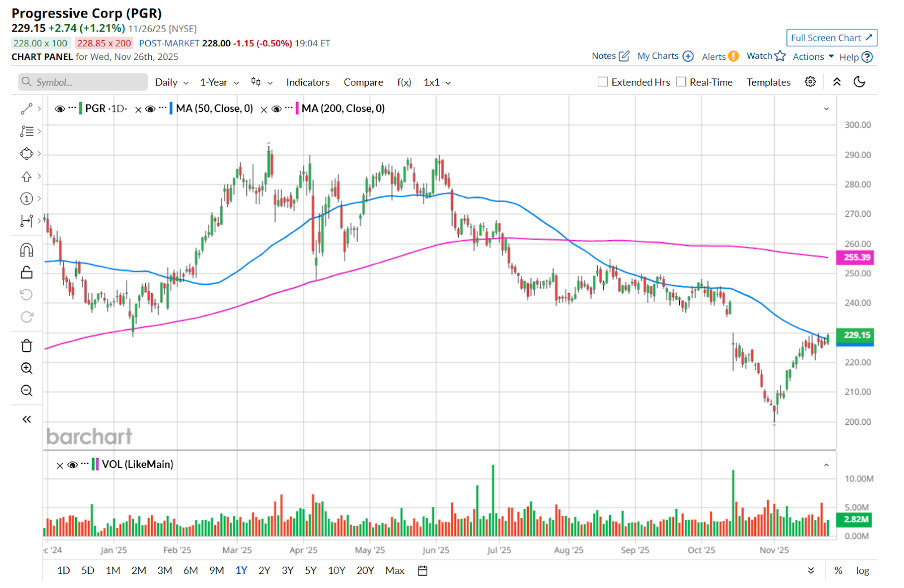The image size is (904, 588).
Task: Open the Templates menu
Action: tap(768, 82)
